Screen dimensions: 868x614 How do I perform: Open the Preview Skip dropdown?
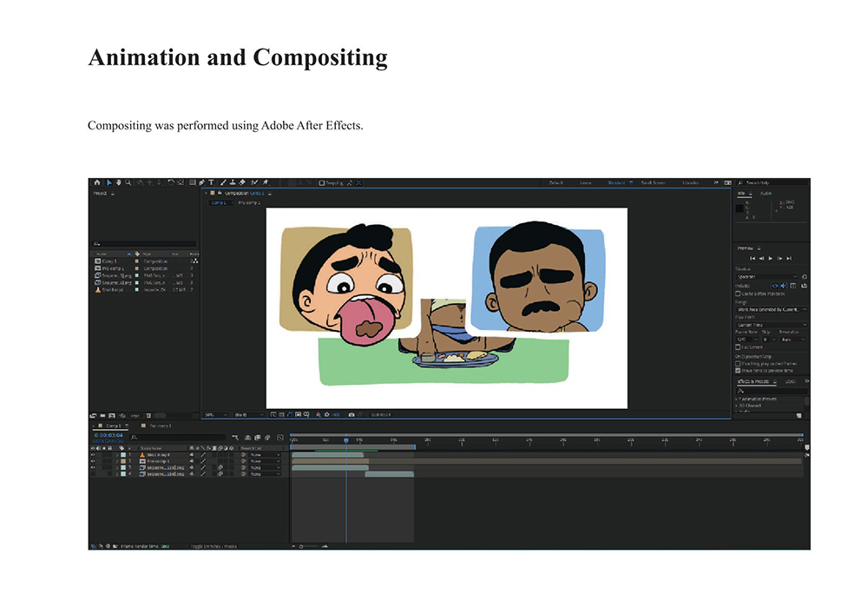[769, 340]
